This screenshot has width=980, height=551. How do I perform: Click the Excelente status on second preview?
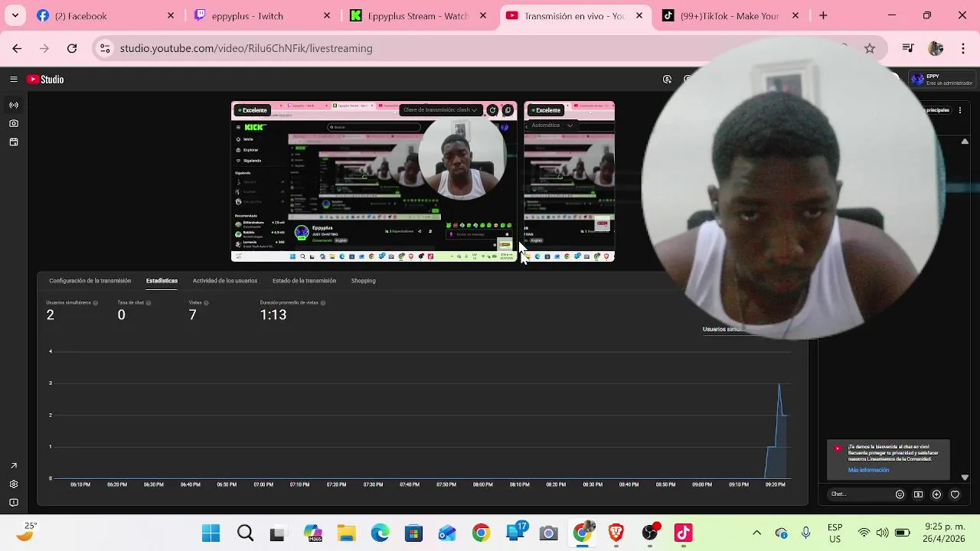coord(544,110)
